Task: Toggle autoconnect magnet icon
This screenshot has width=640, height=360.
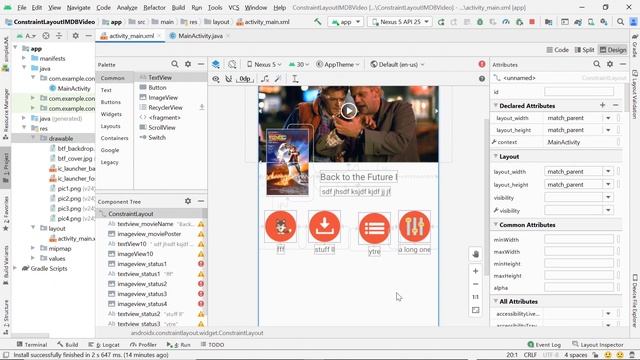Action: pyautogui.click(x=229, y=79)
